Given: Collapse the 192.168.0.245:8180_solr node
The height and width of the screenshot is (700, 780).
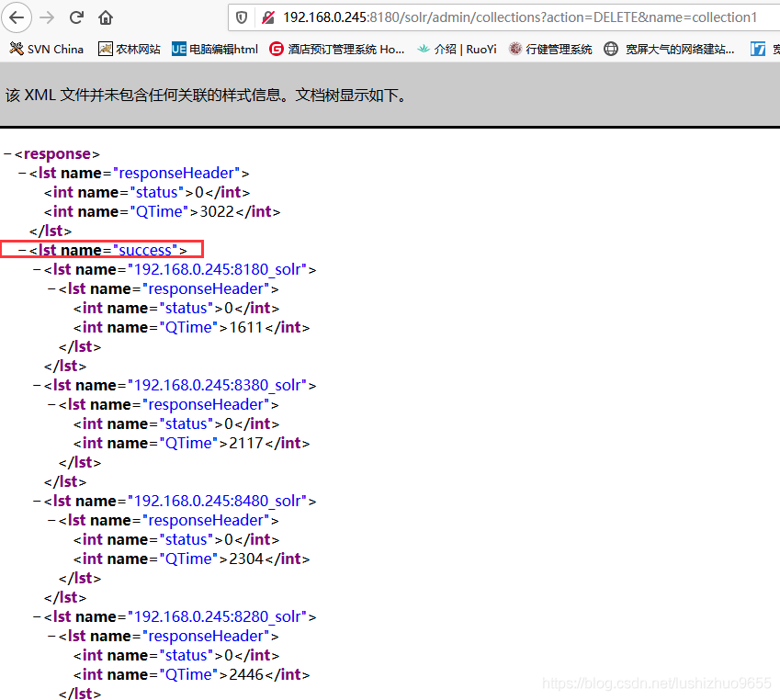Looking at the screenshot, I should coord(37,270).
